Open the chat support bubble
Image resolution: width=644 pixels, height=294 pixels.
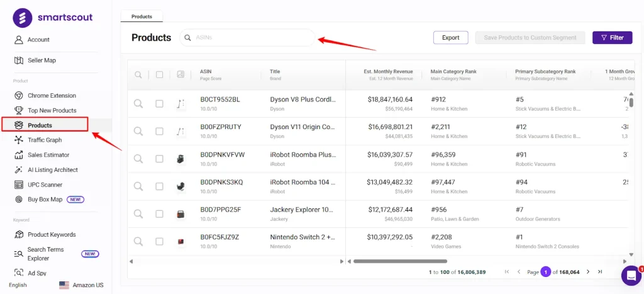[x=631, y=276]
